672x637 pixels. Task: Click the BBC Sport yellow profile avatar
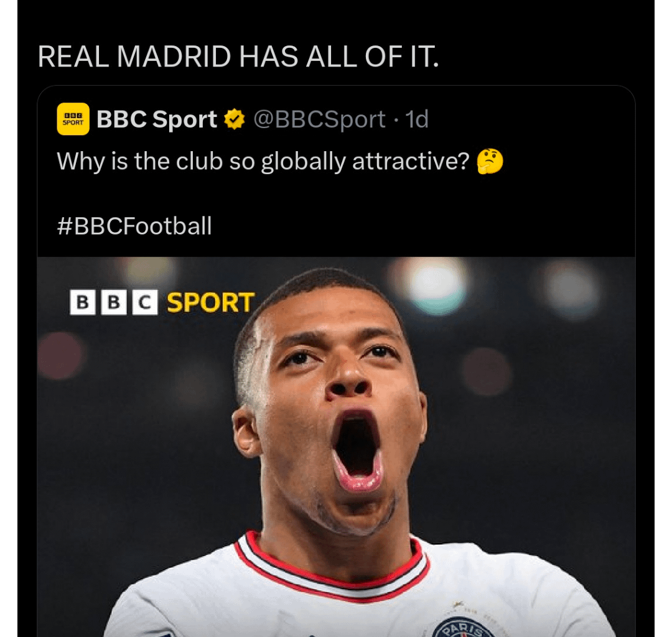[73, 119]
